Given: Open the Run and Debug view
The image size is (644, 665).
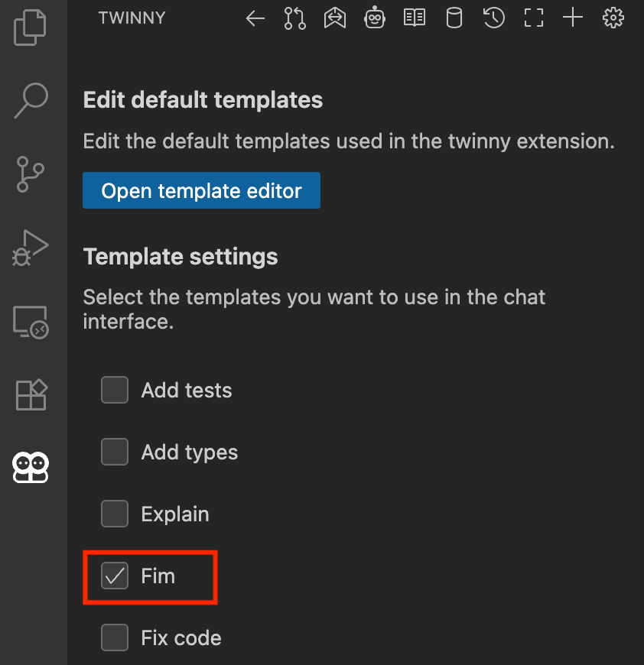Looking at the screenshot, I should click(31, 248).
